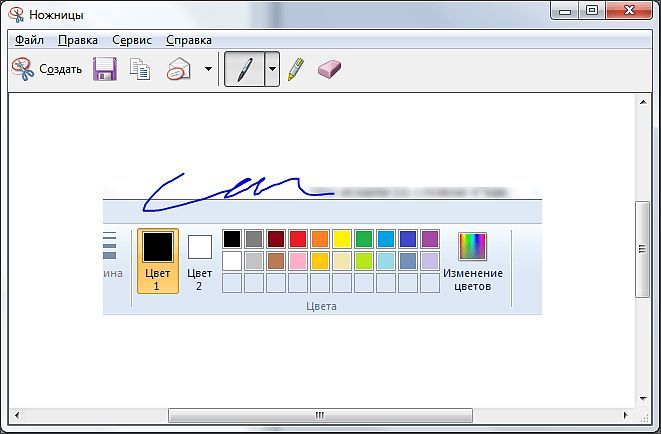Click the vertical scrollbar up arrow
Image resolution: width=661 pixels, height=434 pixels.
coord(643,102)
